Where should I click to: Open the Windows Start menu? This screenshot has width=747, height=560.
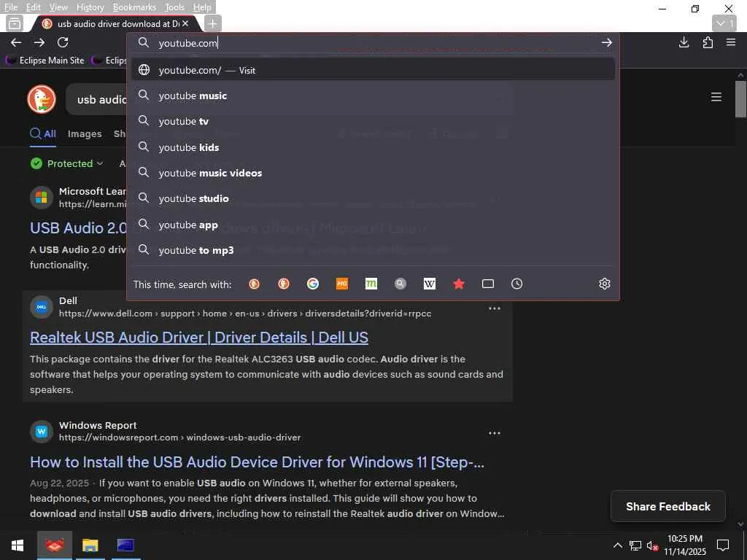pos(18,545)
